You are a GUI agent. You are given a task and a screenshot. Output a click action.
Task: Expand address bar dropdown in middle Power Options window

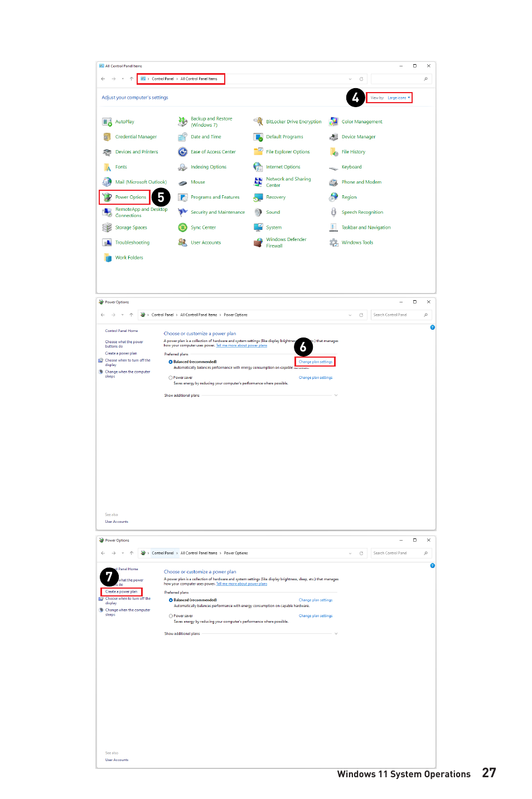(x=350, y=315)
